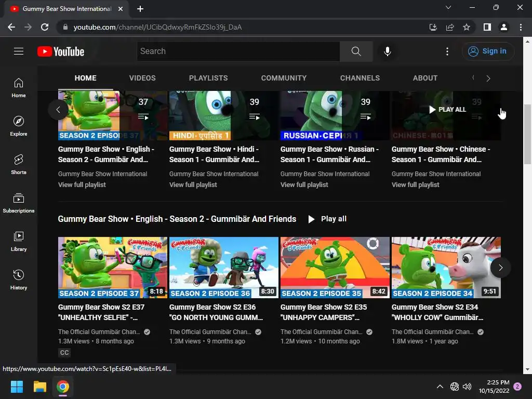Viewport: 532px width, 399px height.
Task: Select the HOME channel tab
Action: coord(86,78)
